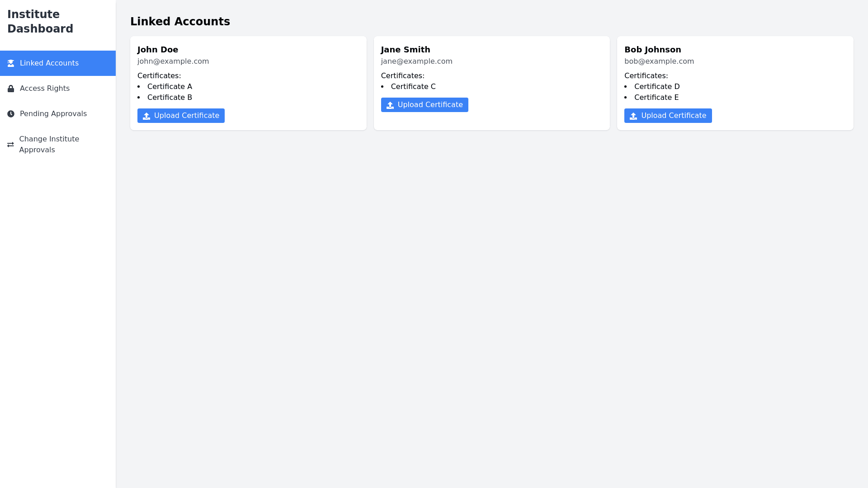Click upload icon in Jane Smith's card
Viewport: 868px width, 488px height.
coord(390,105)
